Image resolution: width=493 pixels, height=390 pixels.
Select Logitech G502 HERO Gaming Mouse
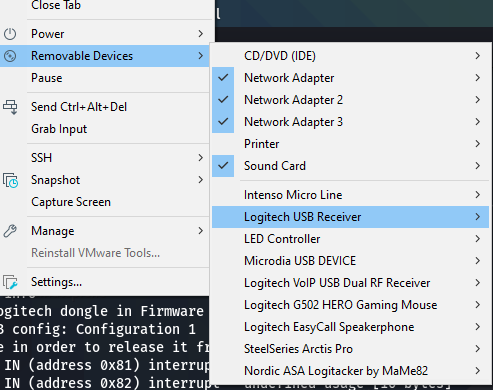[x=350, y=305]
